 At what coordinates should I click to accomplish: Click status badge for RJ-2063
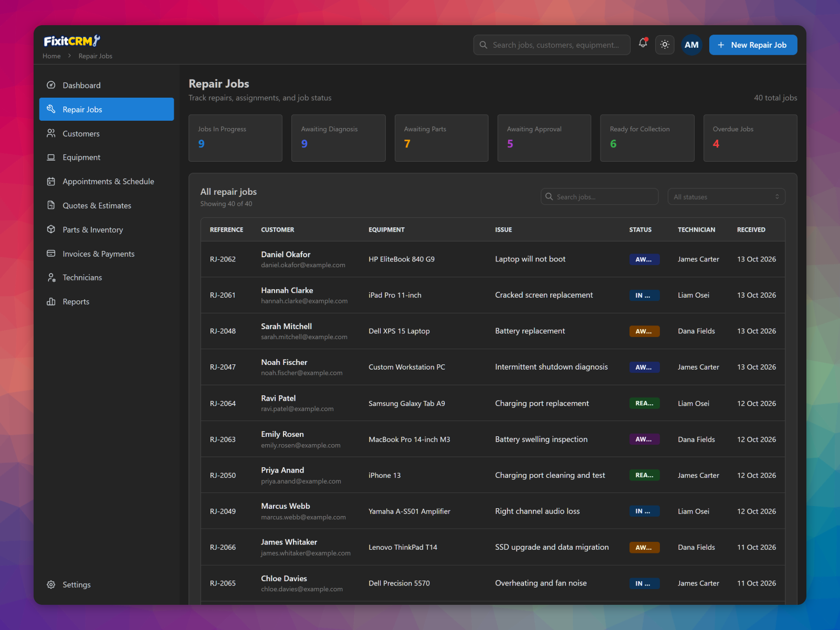tap(644, 439)
